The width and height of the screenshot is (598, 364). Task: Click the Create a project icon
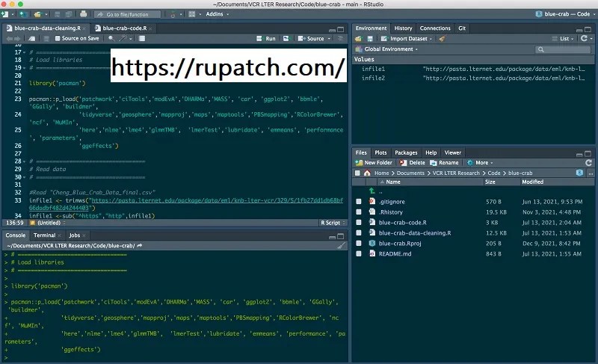23,14
